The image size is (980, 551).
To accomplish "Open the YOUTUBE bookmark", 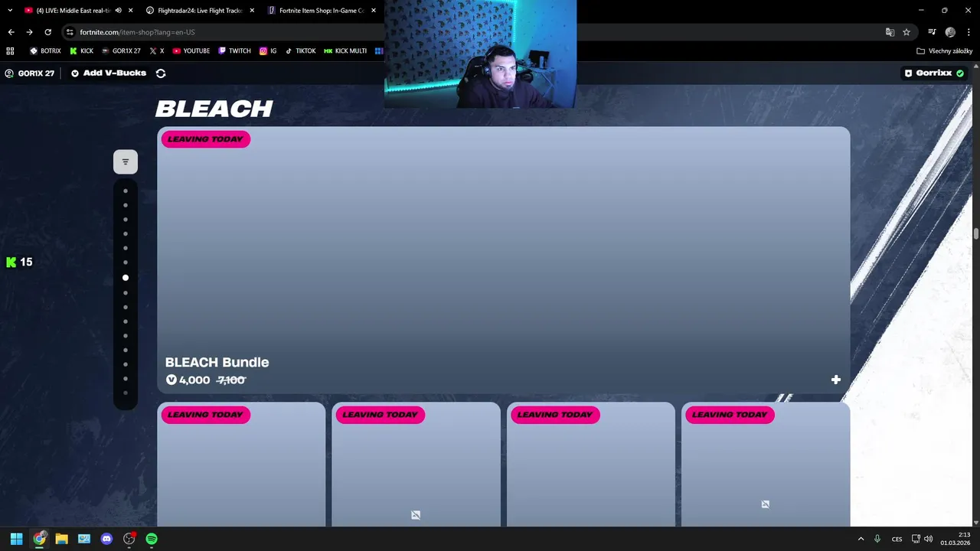I will pos(191,51).
